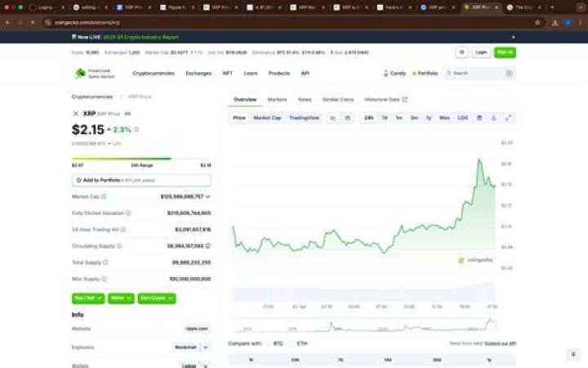Viewport: 588px width, 368px height.
Task: Close the Now LIVE report banner
Action: pos(513,37)
